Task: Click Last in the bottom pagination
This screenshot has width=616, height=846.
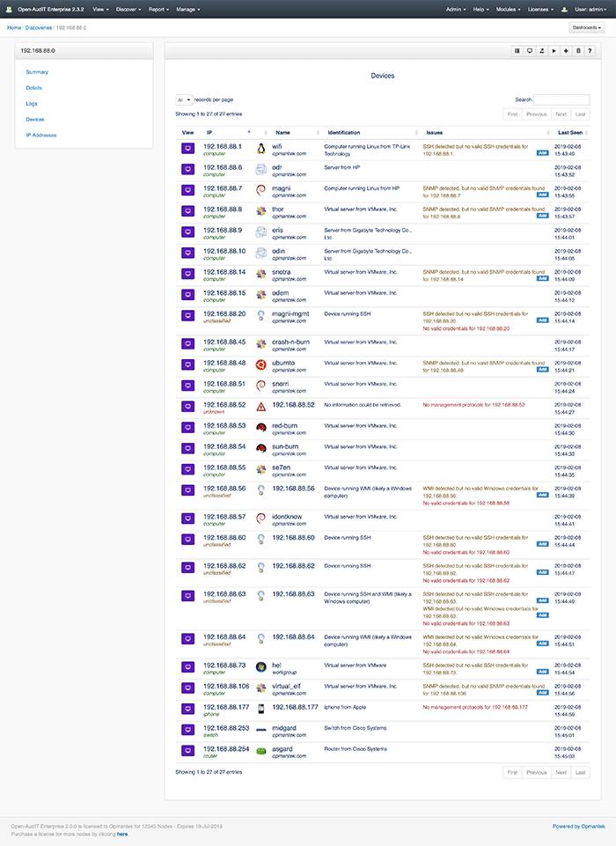Action: pyautogui.click(x=580, y=773)
